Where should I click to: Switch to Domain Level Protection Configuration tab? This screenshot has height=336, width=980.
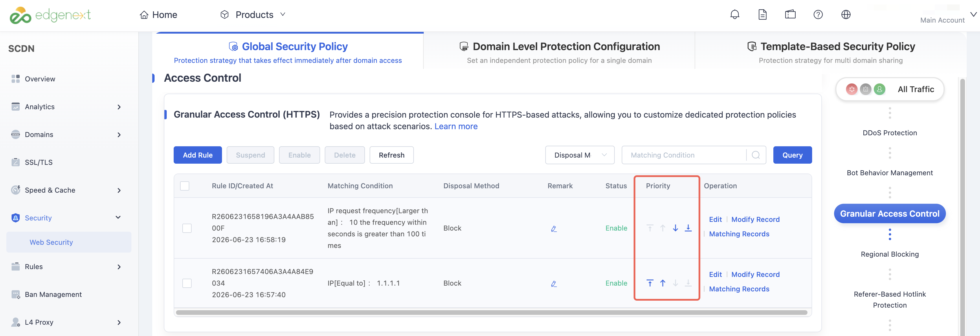click(559, 52)
